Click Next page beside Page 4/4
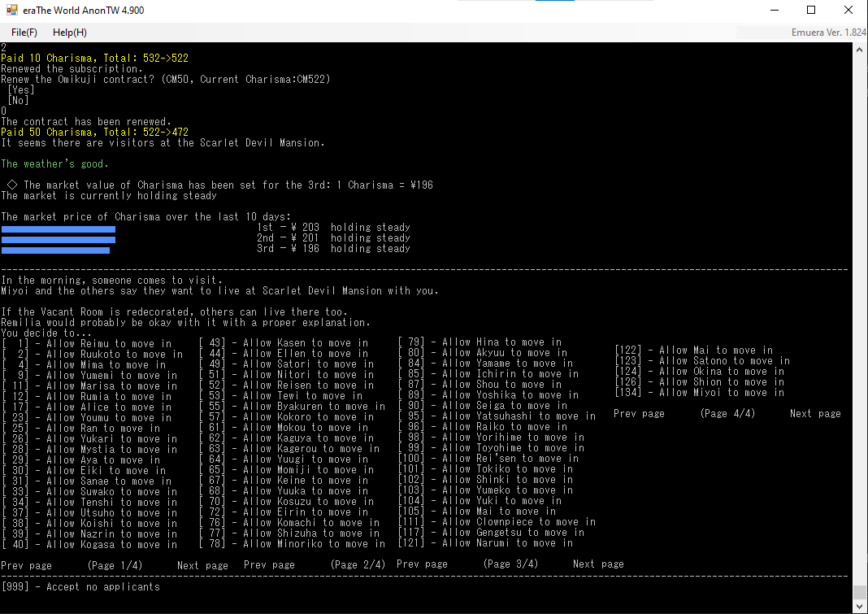This screenshot has height=614, width=868. click(814, 414)
